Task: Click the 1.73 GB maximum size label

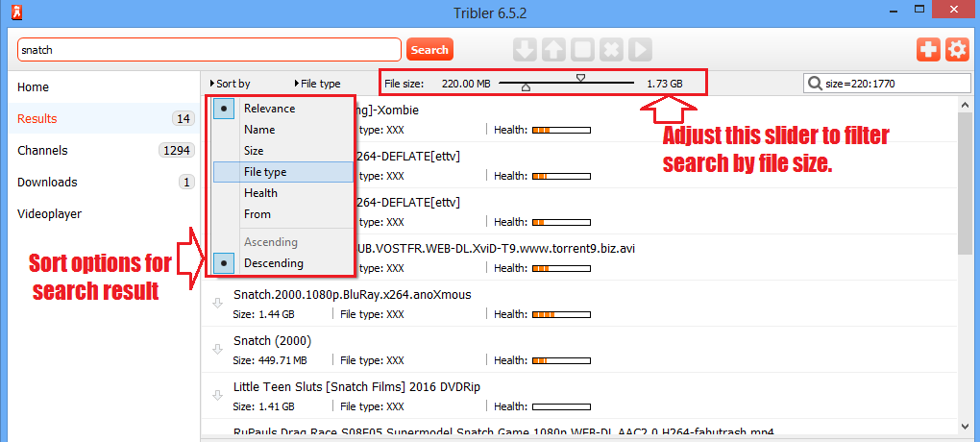Action: coord(665,84)
